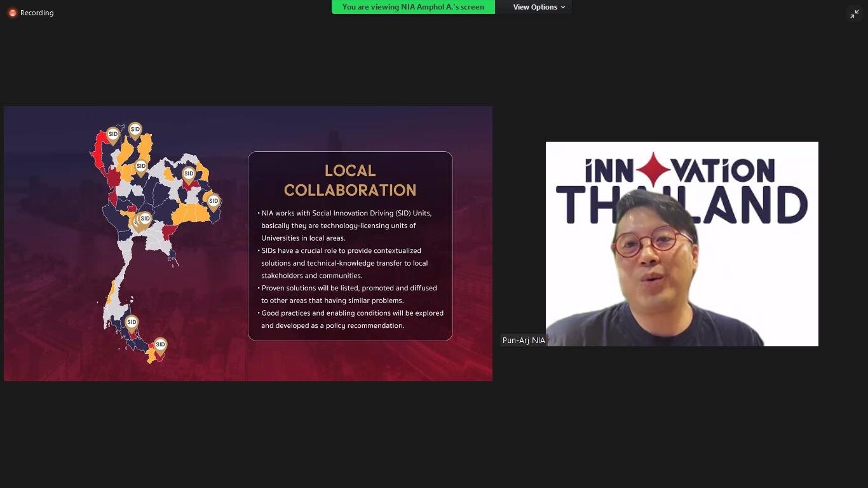Click the line 'and developed as a policy recommendation.'
This screenshot has height=488, width=868.
coord(332,325)
